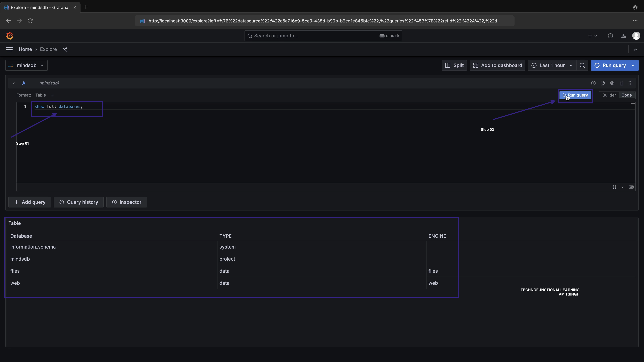Open the news feed RSS icon

[x=624, y=36]
